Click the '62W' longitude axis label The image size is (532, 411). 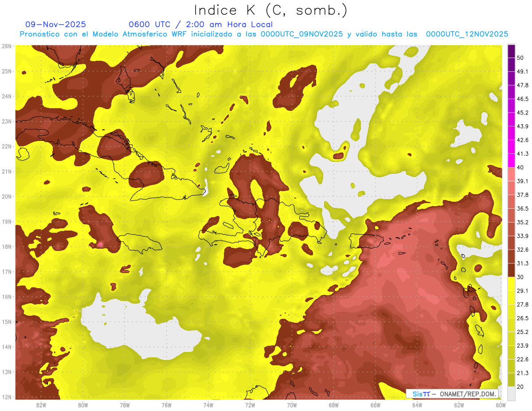pos(459,405)
